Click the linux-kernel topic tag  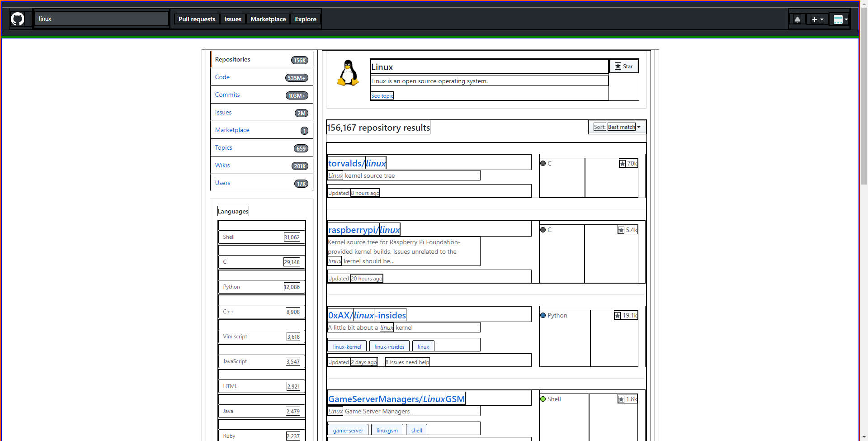click(347, 346)
